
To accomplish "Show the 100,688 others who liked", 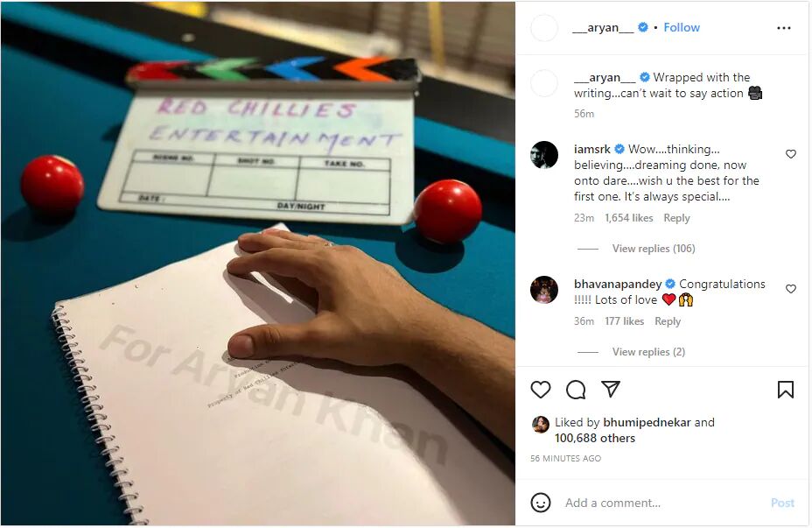I will (594, 439).
